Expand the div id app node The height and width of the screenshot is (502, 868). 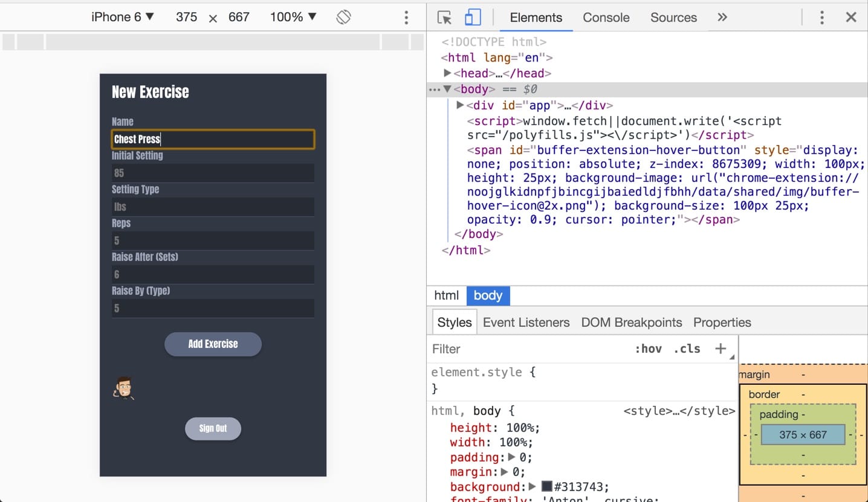pos(460,105)
